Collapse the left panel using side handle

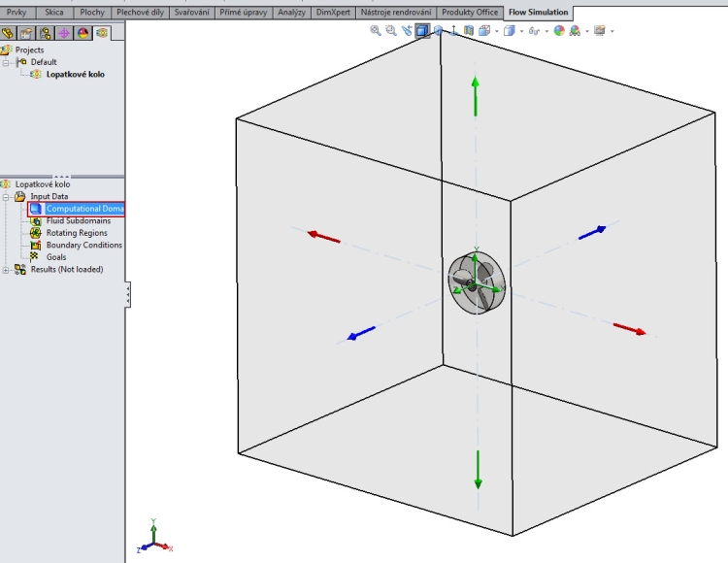(x=128, y=294)
